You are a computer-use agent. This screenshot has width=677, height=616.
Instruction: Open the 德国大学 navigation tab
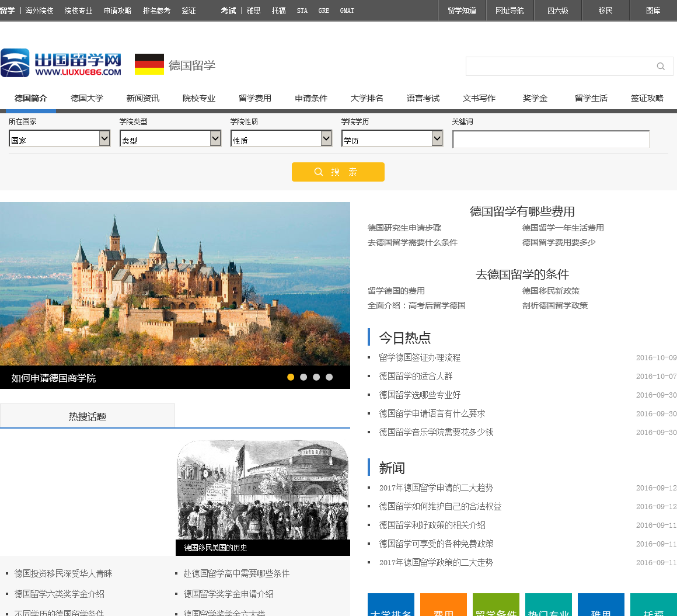click(x=87, y=98)
